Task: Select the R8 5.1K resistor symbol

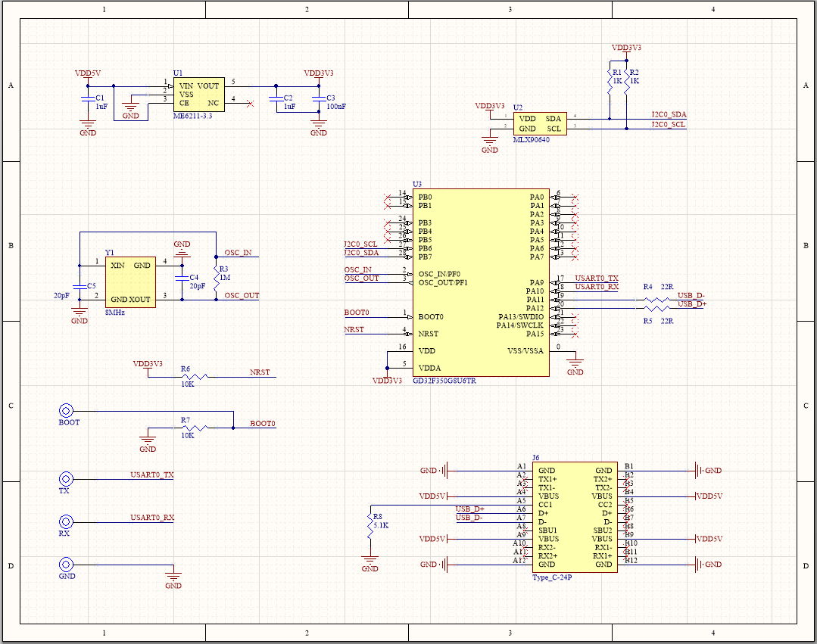Action: coord(370,526)
